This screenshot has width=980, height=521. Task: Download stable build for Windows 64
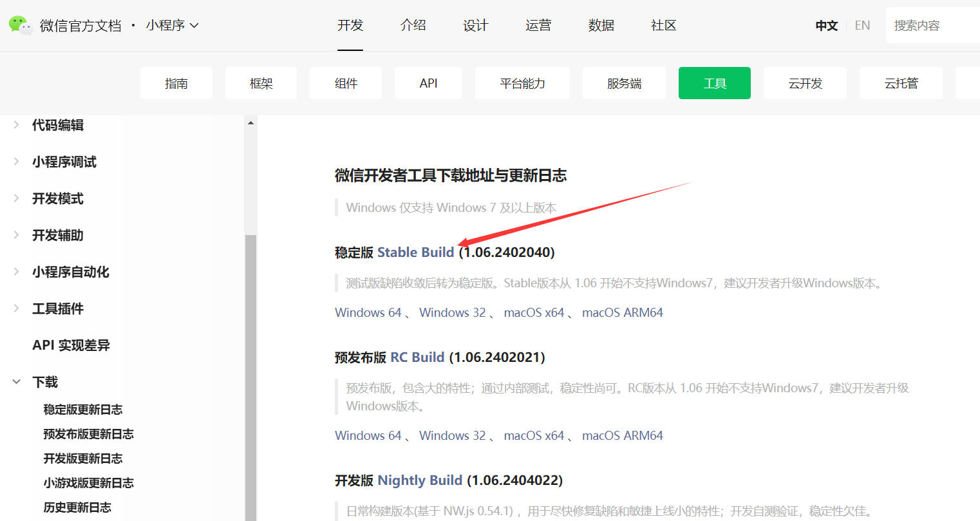368,312
